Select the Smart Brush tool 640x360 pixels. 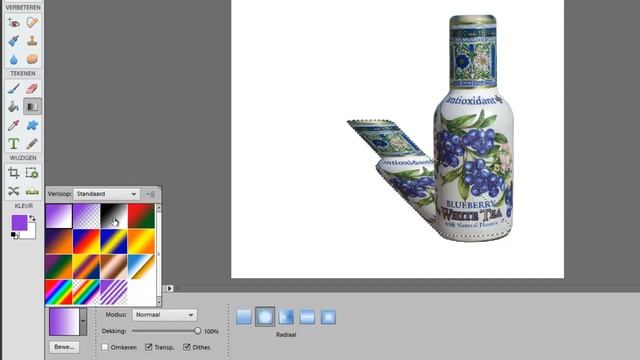click(13, 41)
